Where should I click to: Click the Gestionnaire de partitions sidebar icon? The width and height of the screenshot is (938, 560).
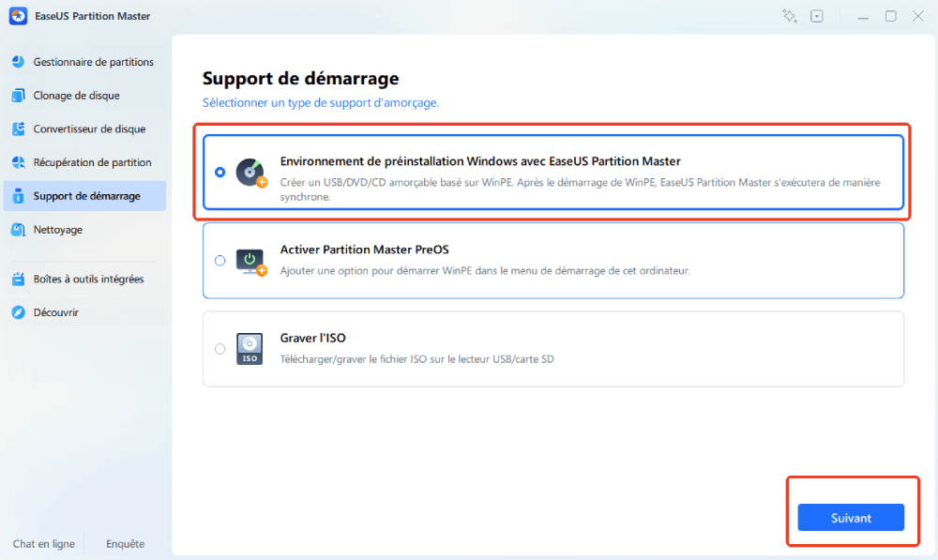pos(19,62)
